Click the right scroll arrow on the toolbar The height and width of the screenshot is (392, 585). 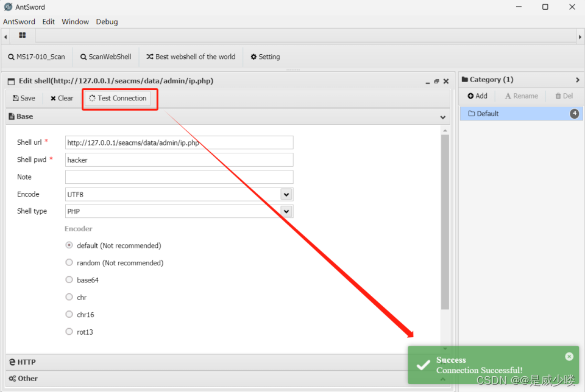[x=580, y=35]
